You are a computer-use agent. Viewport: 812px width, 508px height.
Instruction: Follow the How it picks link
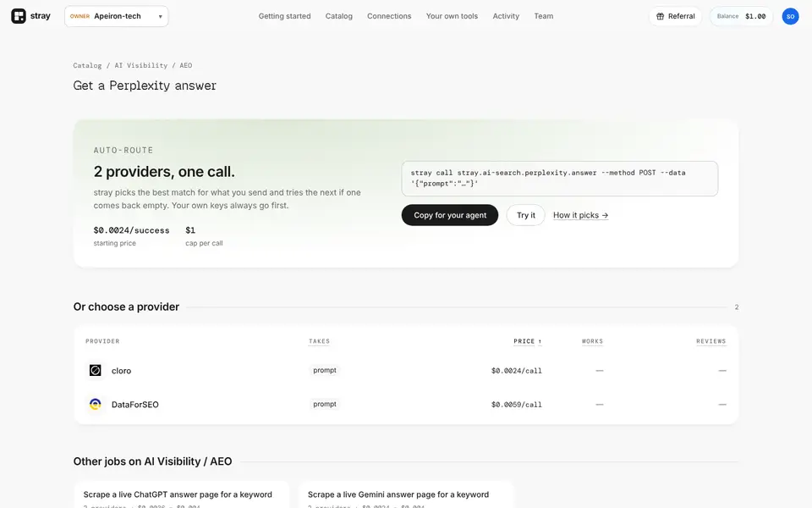pyautogui.click(x=580, y=215)
